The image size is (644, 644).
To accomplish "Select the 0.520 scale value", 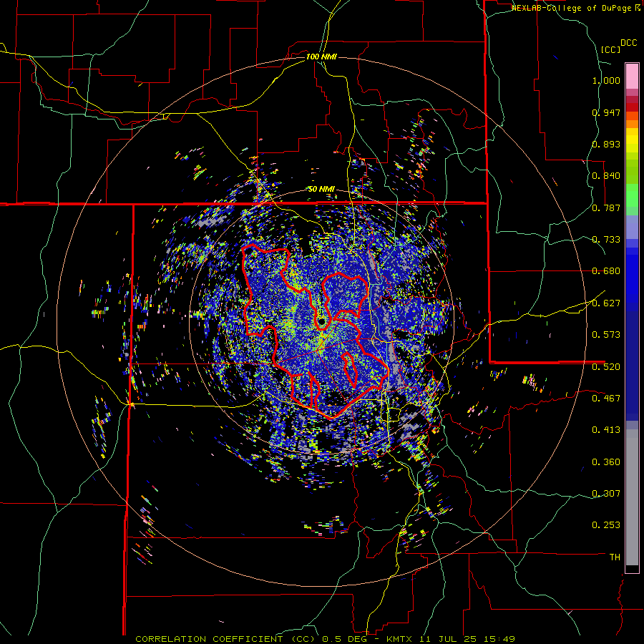I will pos(606,367).
